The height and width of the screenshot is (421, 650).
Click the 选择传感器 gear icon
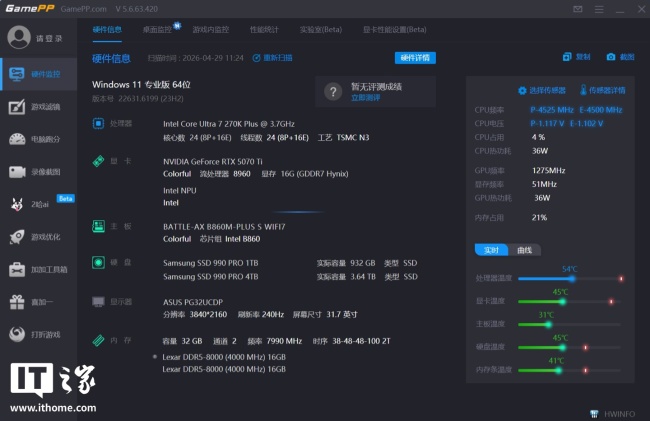pyautogui.click(x=522, y=90)
